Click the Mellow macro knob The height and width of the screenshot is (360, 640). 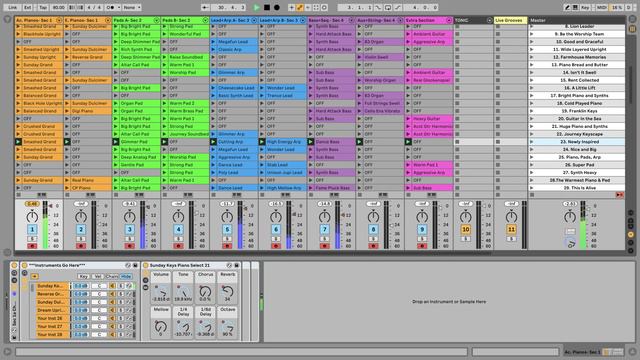[x=161, y=326]
